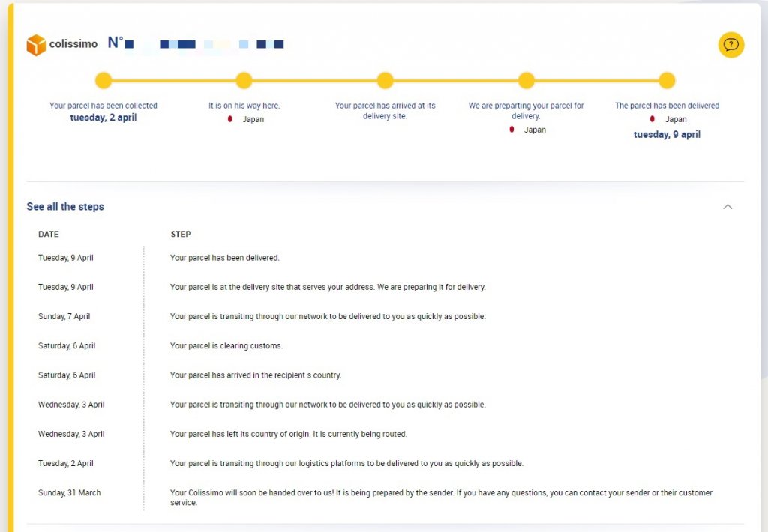Collapse the steps list with the chevron arrow
The height and width of the screenshot is (532, 768).
tap(727, 207)
